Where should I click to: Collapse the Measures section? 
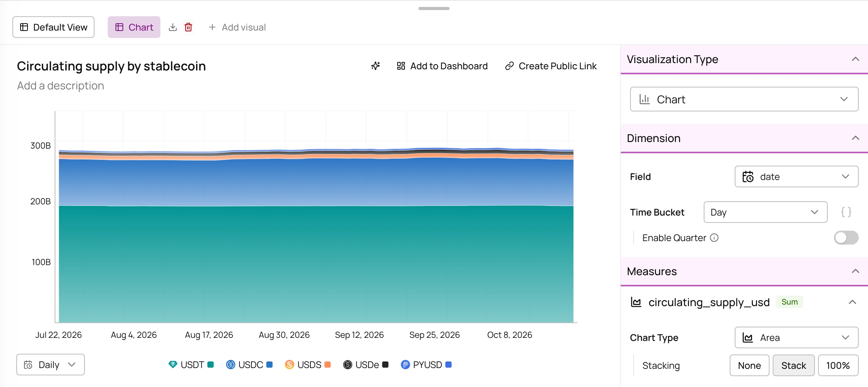(x=856, y=271)
